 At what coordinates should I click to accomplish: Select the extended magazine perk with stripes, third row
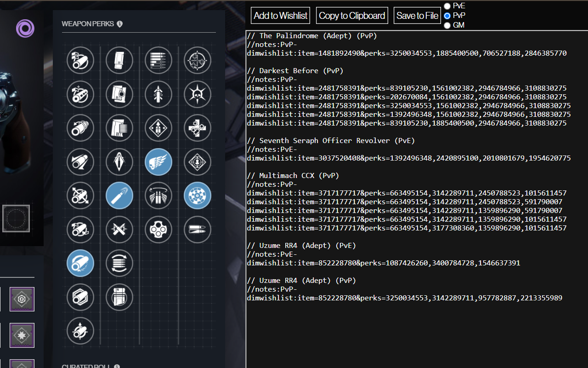119,128
